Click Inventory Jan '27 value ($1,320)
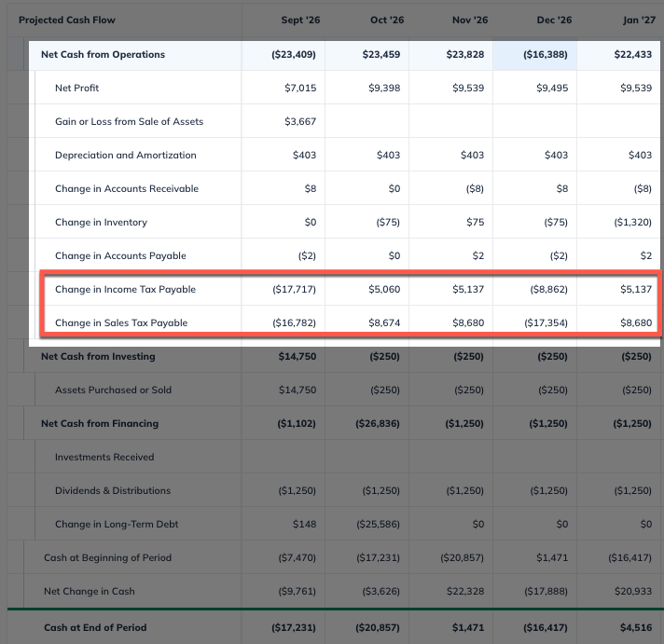The height and width of the screenshot is (644, 664). point(632,222)
